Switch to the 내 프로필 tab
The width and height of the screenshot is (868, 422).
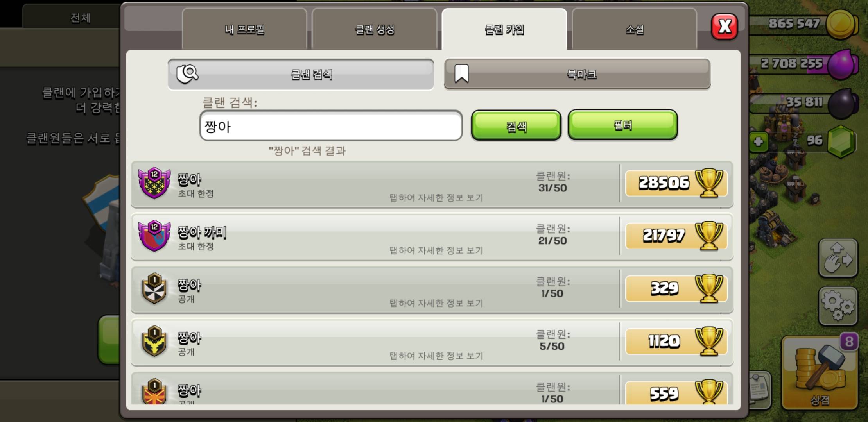(244, 29)
